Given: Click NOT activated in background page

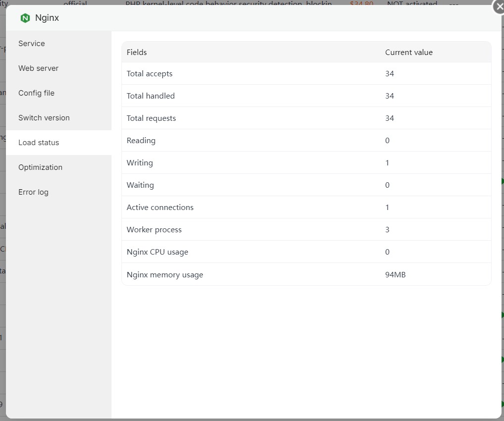Looking at the screenshot, I should pos(412,3).
